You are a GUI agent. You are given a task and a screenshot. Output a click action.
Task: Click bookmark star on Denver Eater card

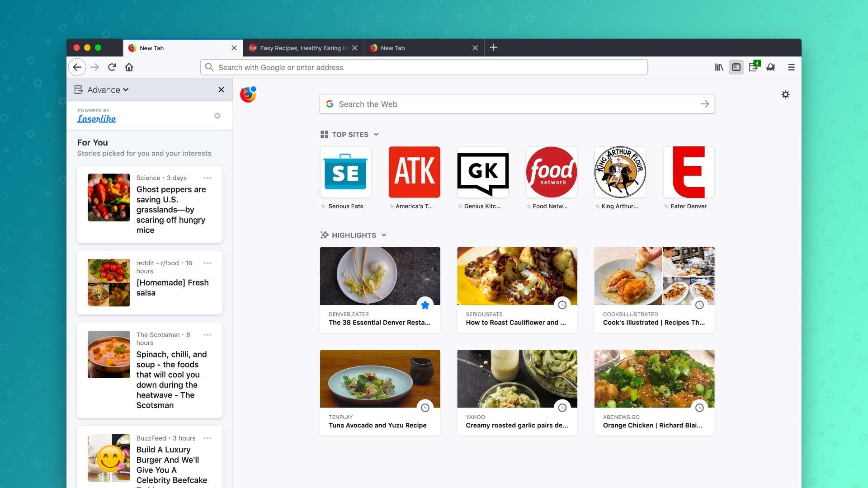(425, 305)
